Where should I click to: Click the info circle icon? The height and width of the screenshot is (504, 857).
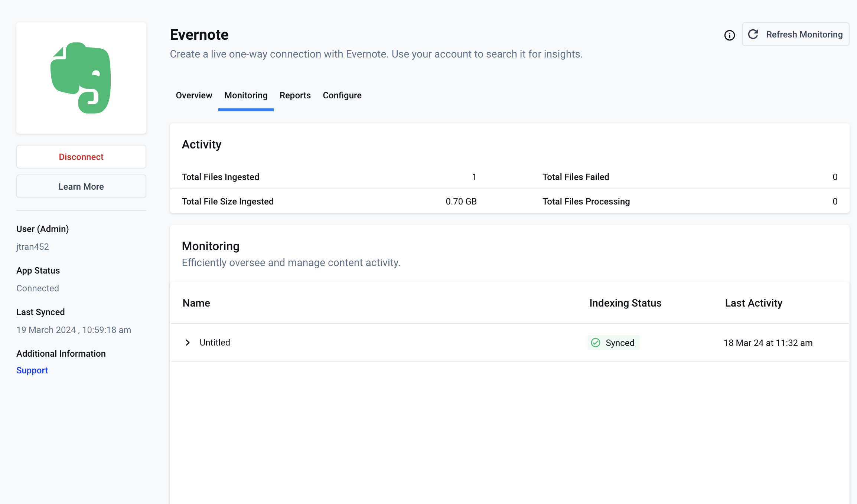coord(729,35)
